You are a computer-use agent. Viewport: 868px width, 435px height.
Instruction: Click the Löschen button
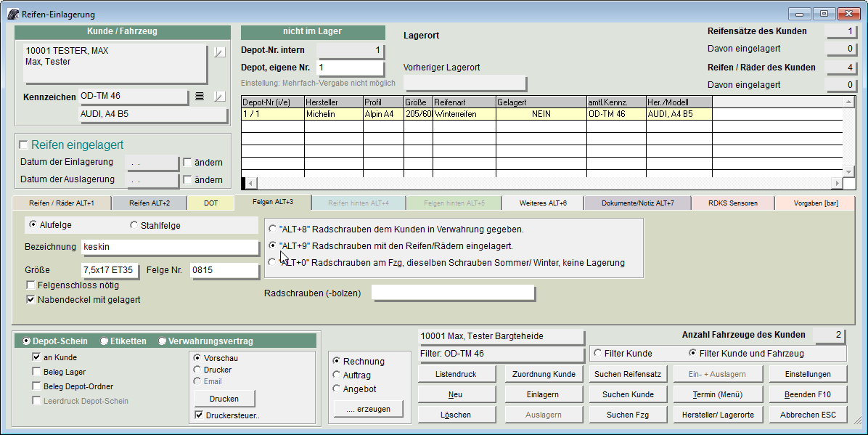coord(456,415)
